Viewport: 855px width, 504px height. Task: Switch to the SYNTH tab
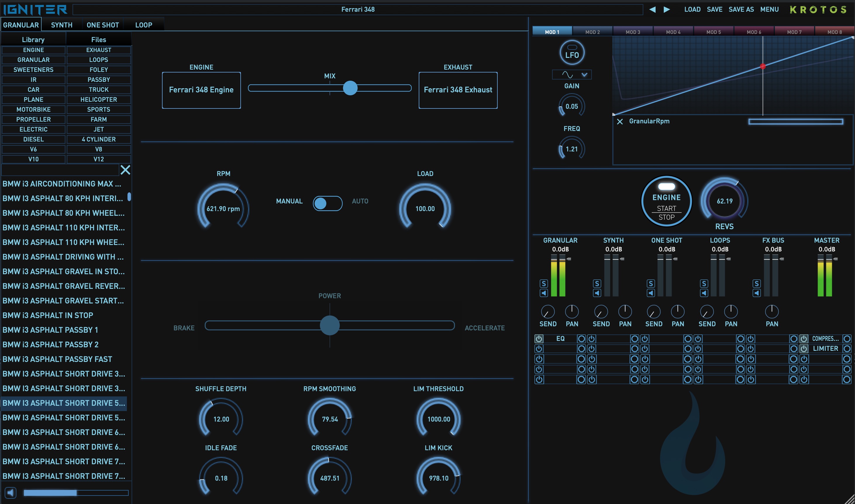[x=62, y=25]
